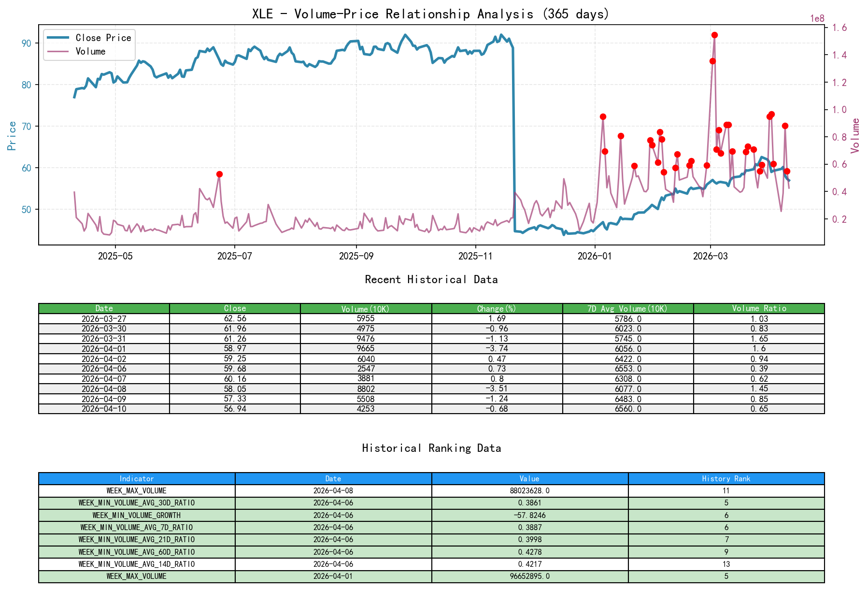This screenshot has width=868, height=590.
Task: Click the 7D average value '6560.0'
Action: pos(627,409)
